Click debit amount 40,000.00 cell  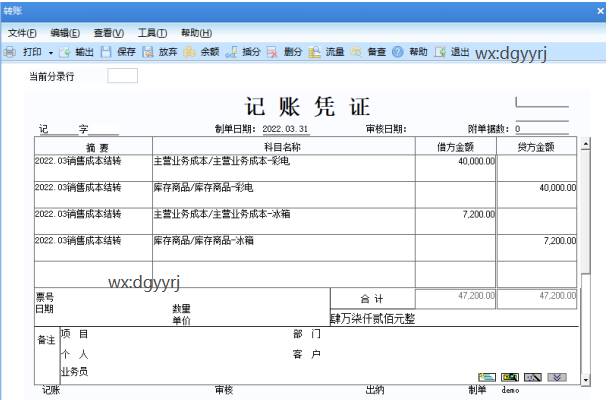coord(456,168)
